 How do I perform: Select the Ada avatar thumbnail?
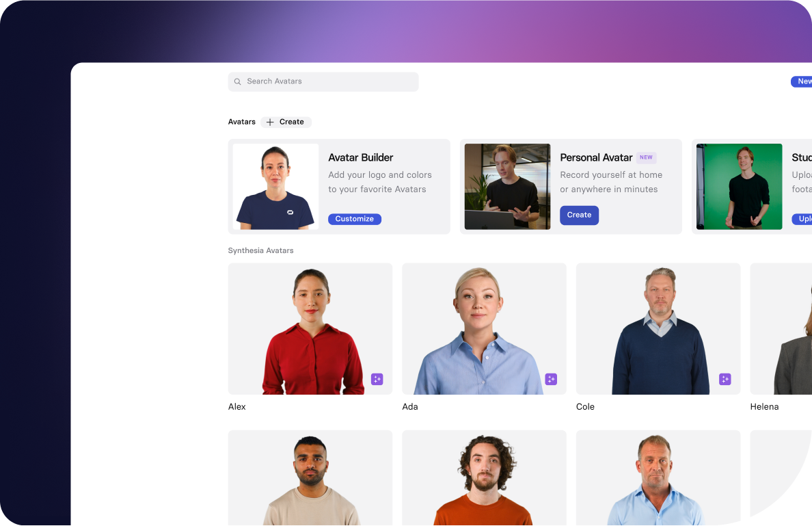(484, 329)
